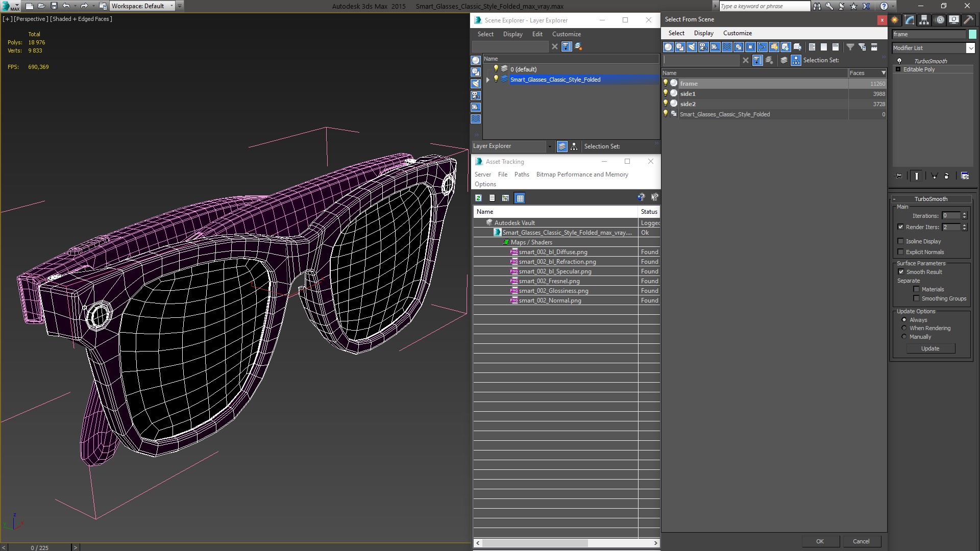Open the Display command panel tab
The height and width of the screenshot is (551, 980).
[953, 20]
